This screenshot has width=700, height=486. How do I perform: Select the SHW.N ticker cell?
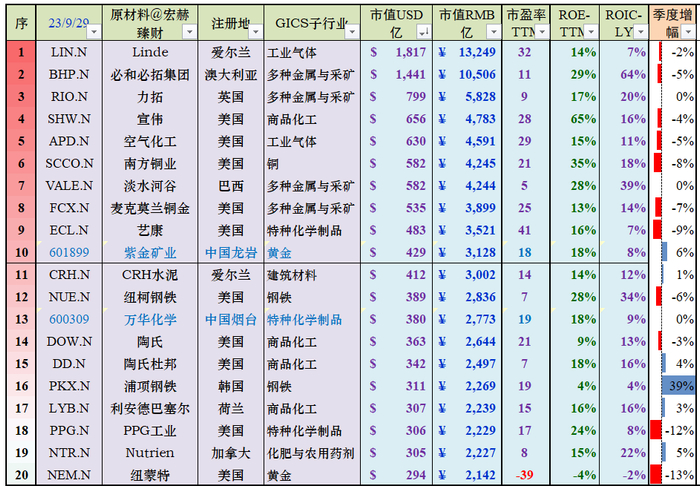pyautogui.click(x=69, y=119)
